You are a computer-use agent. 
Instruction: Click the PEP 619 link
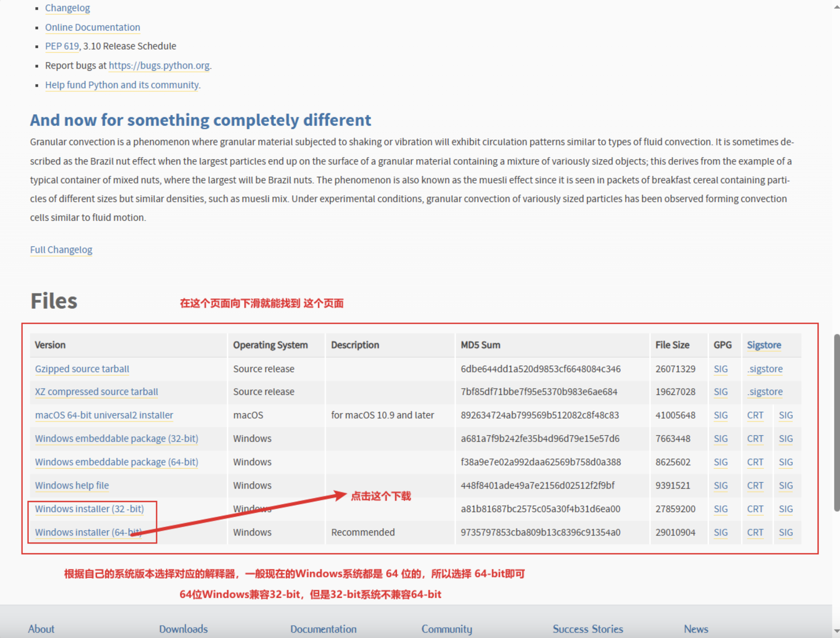point(62,46)
